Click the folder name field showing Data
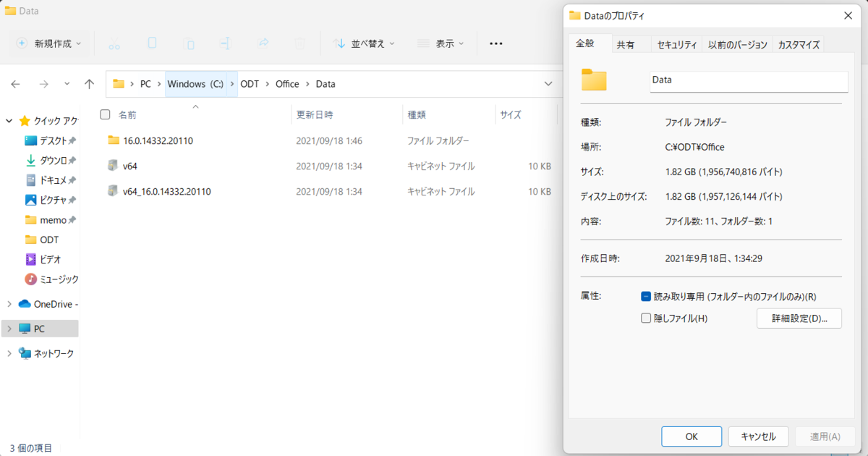Screen dimensions: 868x456 (749, 81)
